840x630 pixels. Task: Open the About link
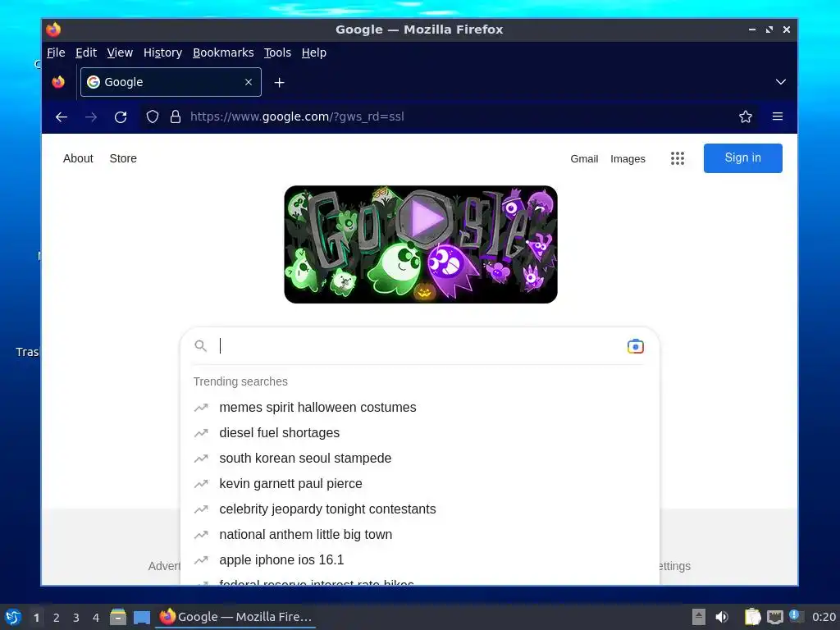tap(78, 158)
